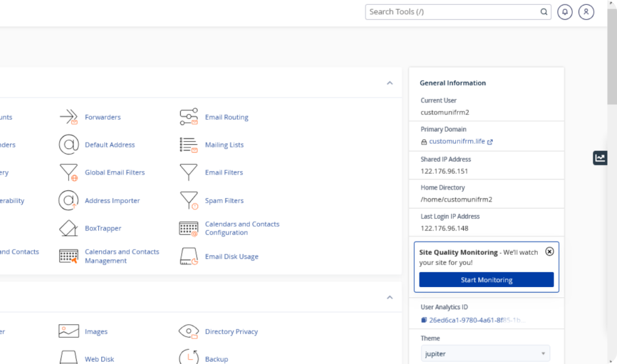This screenshot has width=617, height=364.
Task: Click the Forwarders arrow envelope icon
Action: click(69, 117)
